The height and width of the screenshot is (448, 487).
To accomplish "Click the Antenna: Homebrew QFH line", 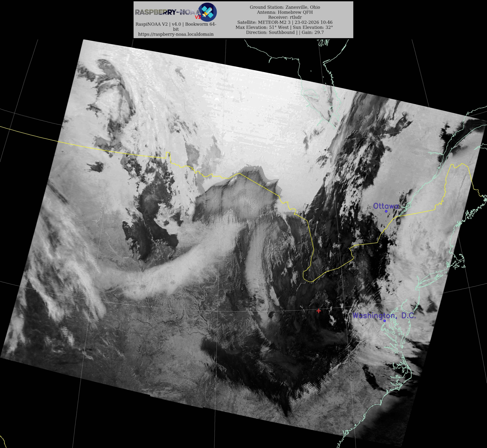I will click(x=285, y=12).
